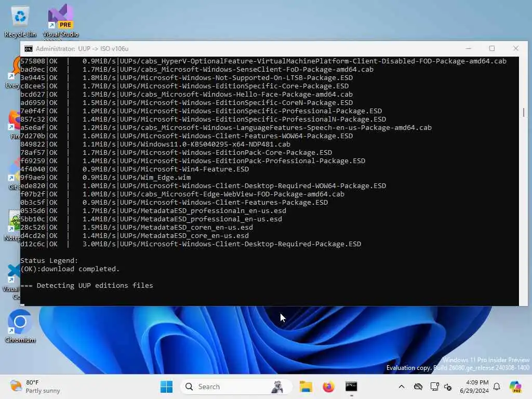Image resolution: width=532 pixels, height=399 pixels.
Task: Click the 'Windows11.0-KB5040295-x64-NDP481.cab' line
Action: click(x=155, y=144)
